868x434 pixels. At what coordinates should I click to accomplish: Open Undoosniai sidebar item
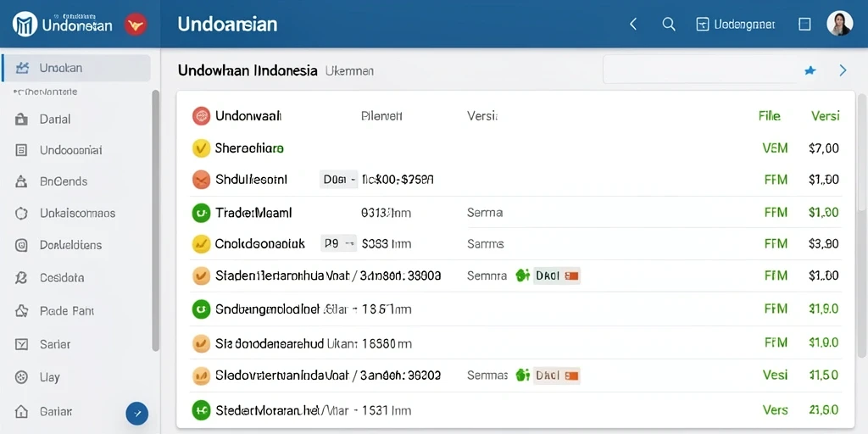[71, 150]
